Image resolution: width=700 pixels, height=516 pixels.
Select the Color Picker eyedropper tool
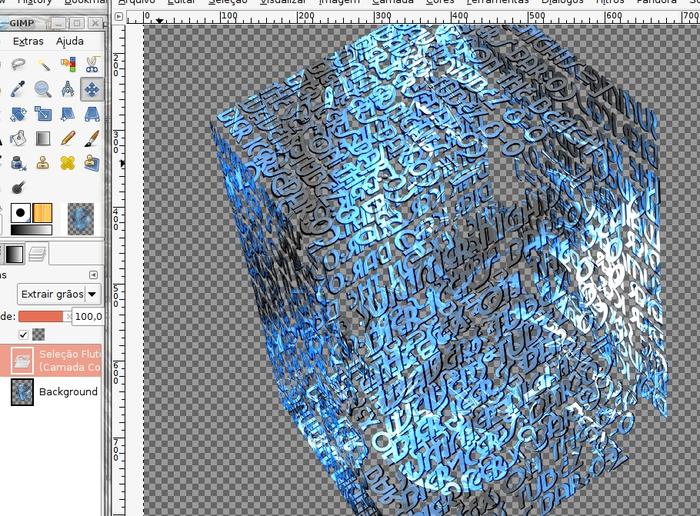(x=18, y=89)
